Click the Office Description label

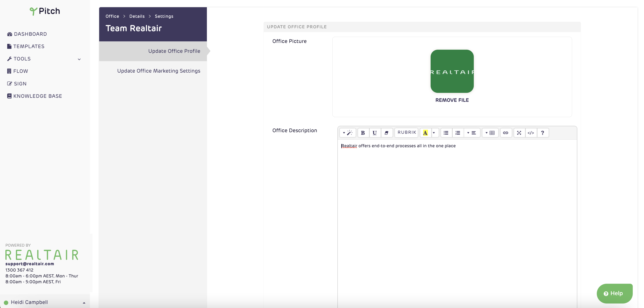point(295,130)
